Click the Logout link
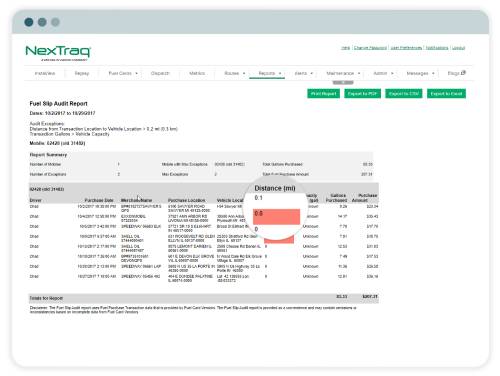500x376 pixels. click(x=458, y=48)
